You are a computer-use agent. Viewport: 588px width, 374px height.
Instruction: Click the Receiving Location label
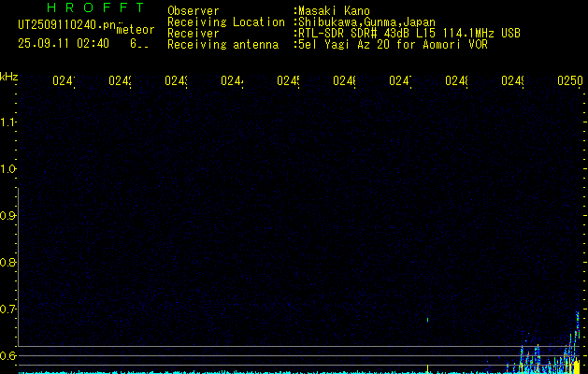point(226,22)
